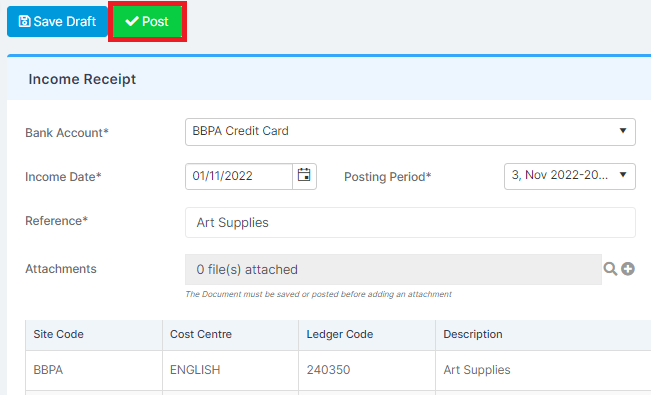Select the 240350 ledger code cell
Viewport: 651px width, 395px height.
pyautogui.click(x=367, y=370)
